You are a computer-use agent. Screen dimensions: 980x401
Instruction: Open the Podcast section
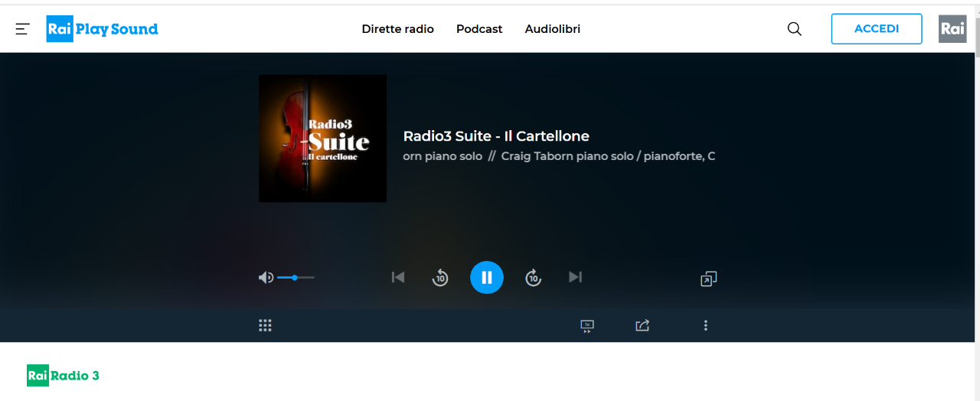coord(479,29)
